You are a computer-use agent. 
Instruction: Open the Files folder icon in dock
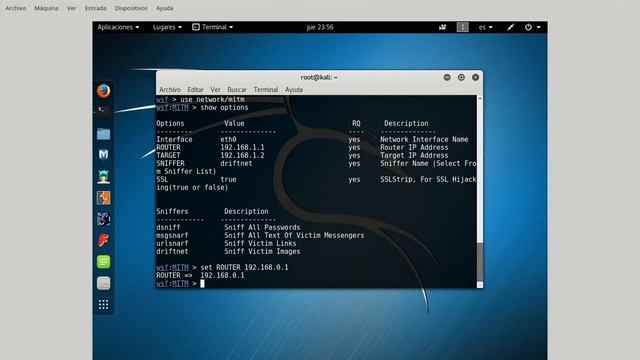103,134
